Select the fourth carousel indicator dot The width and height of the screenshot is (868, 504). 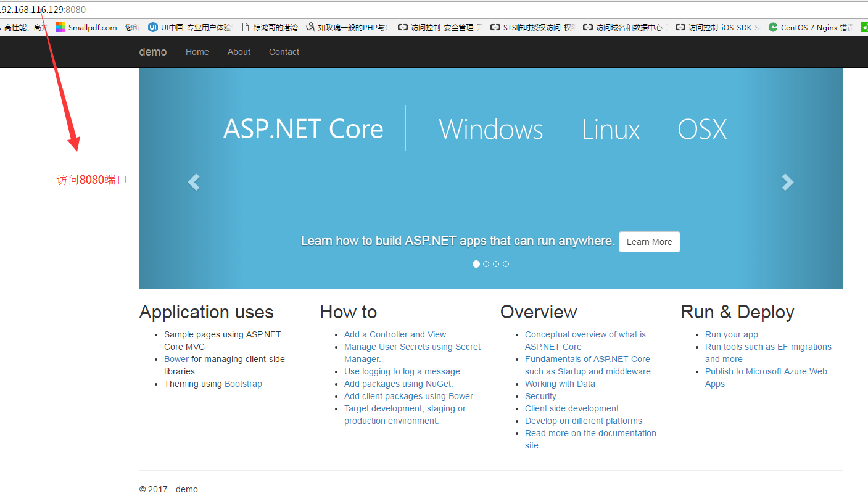[x=506, y=263]
